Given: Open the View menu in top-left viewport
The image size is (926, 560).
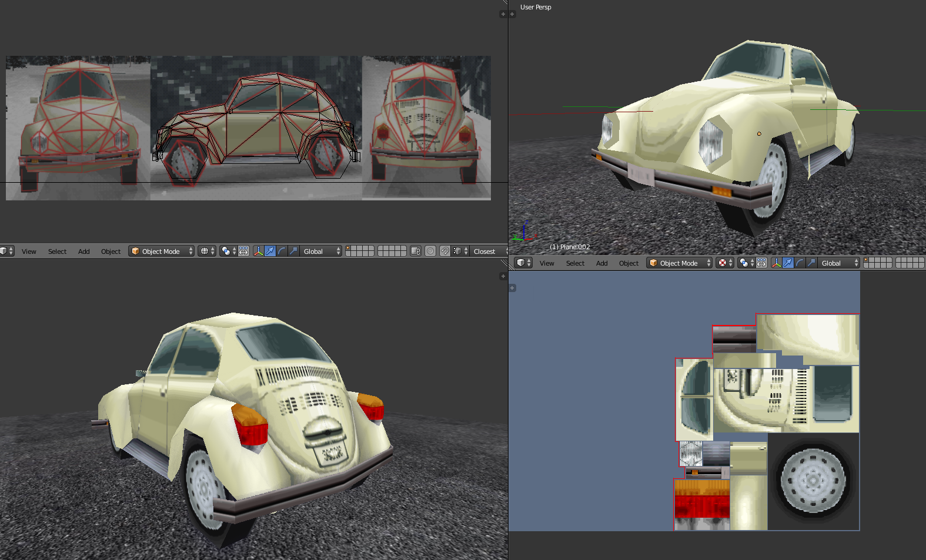Looking at the screenshot, I should pos(29,252).
